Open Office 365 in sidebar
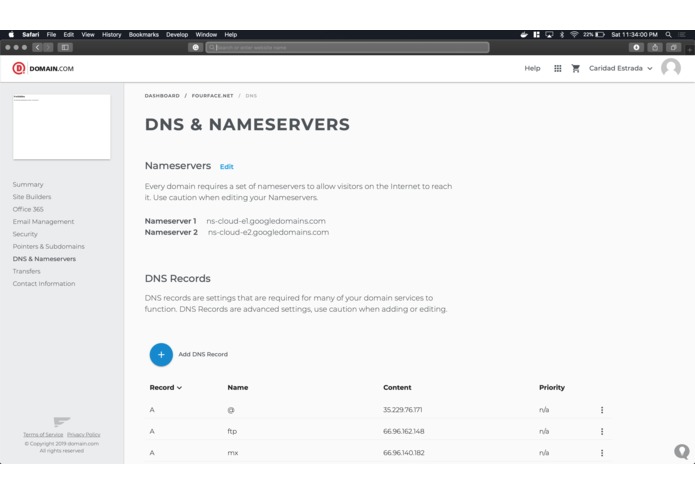 [28, 209]
